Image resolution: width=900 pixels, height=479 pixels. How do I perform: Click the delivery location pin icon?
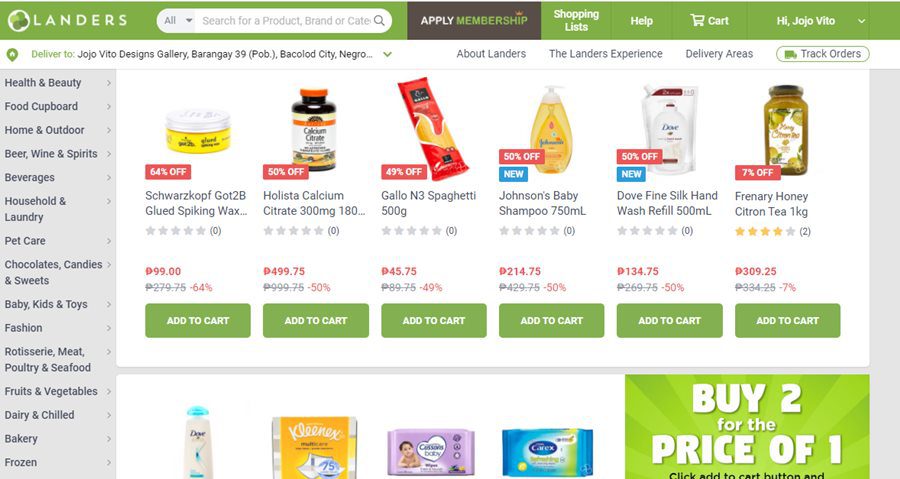pos(12,54)
